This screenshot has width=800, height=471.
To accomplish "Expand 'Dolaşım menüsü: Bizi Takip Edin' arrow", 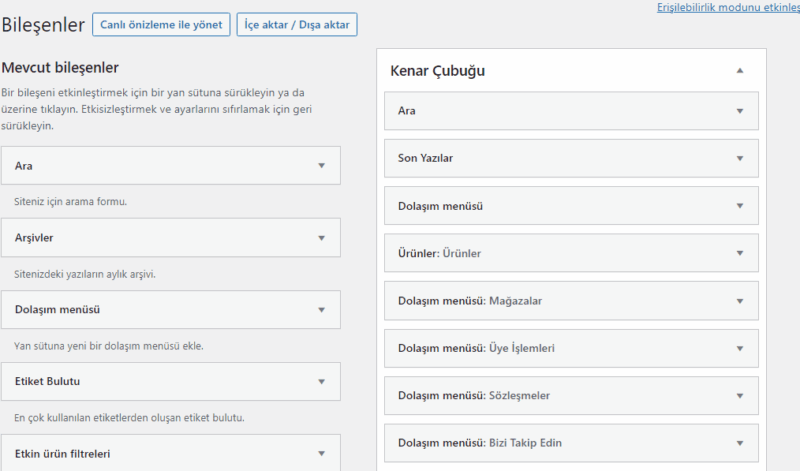I will (x=740, y=443).
